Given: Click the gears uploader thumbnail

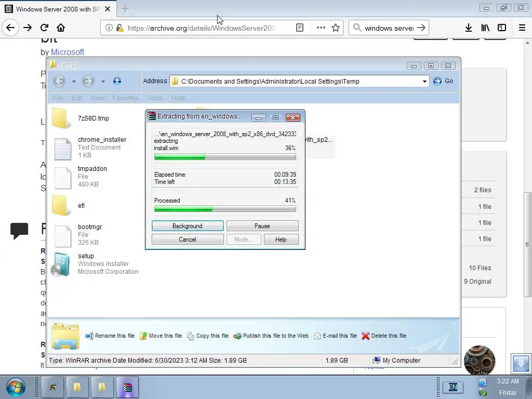Looking at the screenshot, I should (x=479, y=361).
